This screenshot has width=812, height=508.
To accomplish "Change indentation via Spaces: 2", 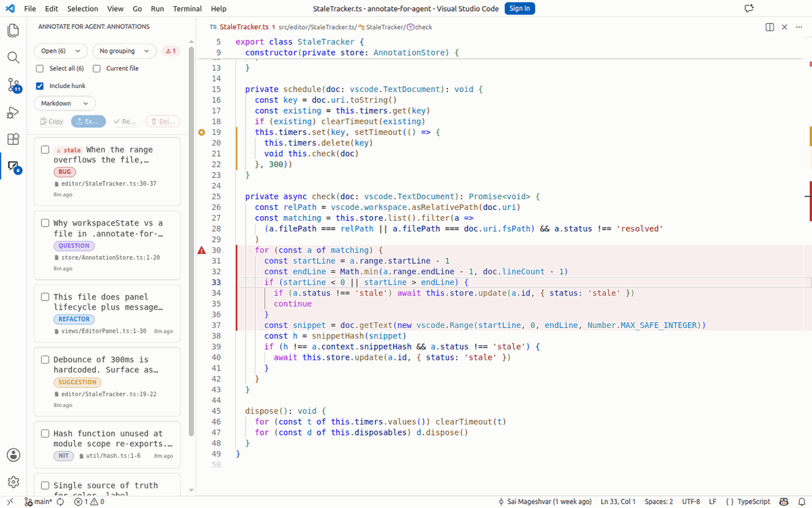I will (658, 502).
